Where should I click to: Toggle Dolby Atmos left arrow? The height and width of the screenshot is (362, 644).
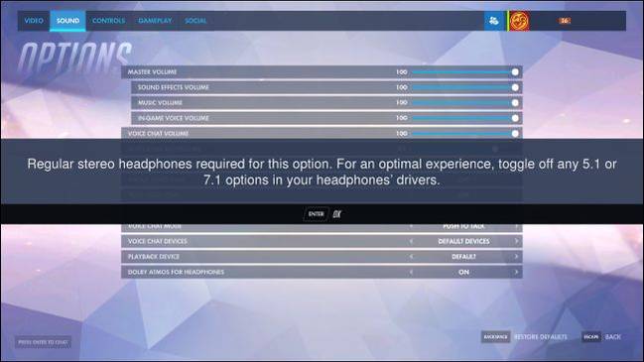coord(411,272)
